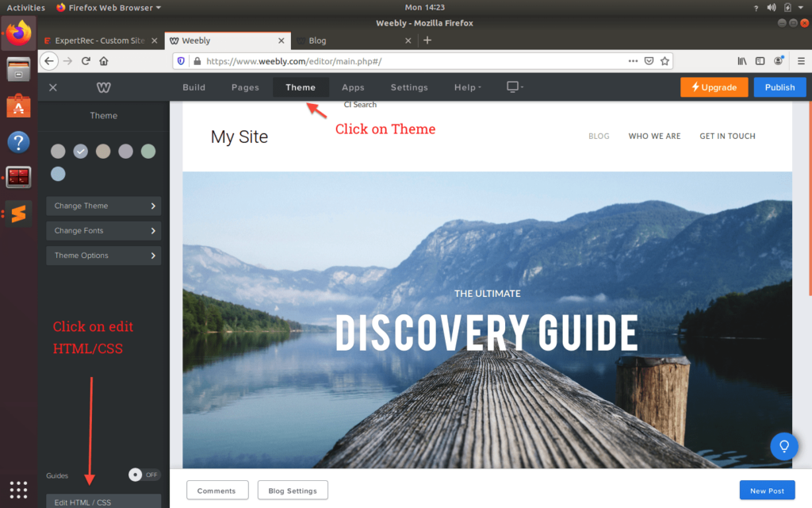
Task: Open the Firefox sidebars icon
Action: click(760, 60)
